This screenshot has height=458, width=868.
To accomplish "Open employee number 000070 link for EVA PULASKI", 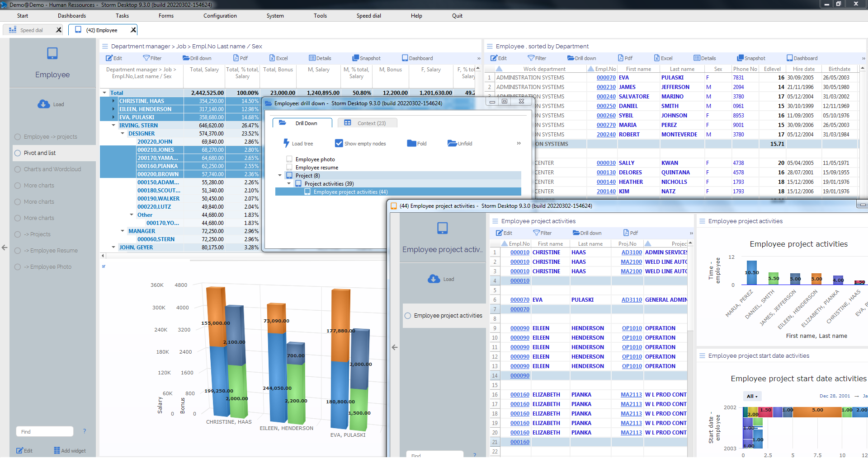I will point(606,78).
